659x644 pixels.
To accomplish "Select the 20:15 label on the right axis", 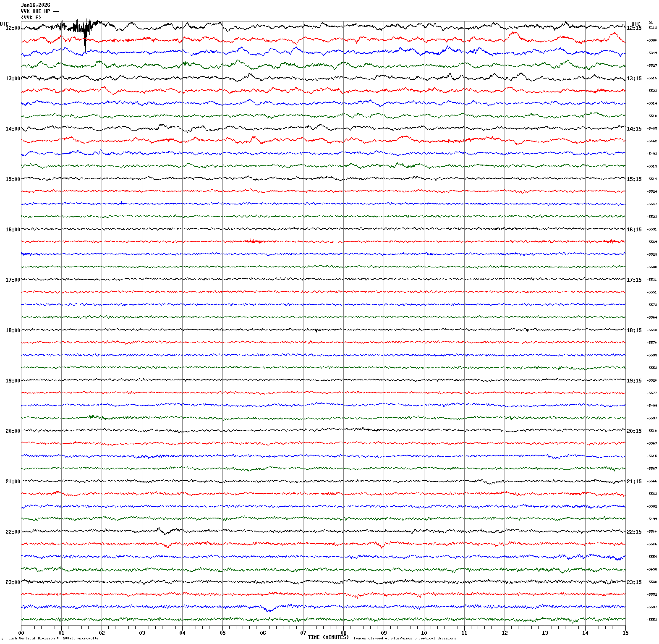I will point(634,431).
